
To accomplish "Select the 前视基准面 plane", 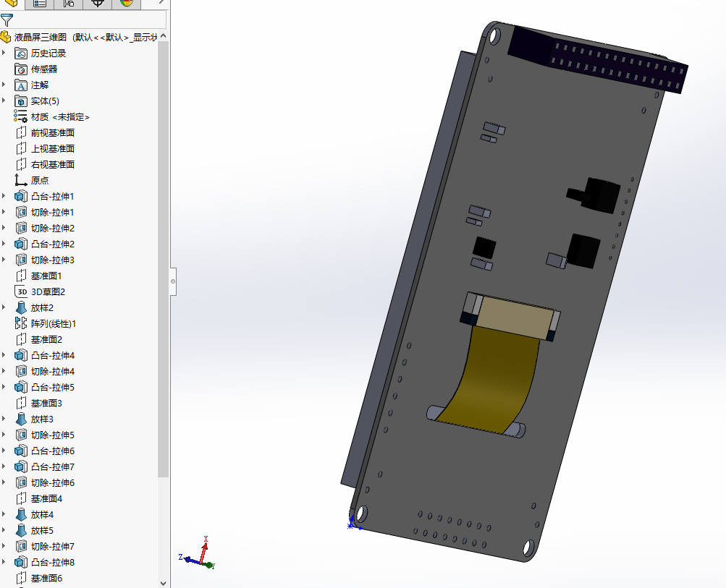I will (52, 133).
